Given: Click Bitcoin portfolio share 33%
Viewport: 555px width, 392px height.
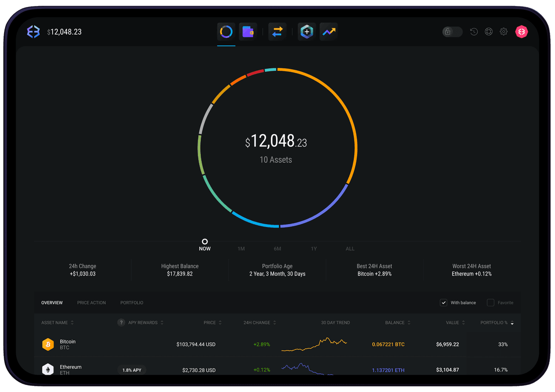Looking at the screenshot, I should 503,344.
